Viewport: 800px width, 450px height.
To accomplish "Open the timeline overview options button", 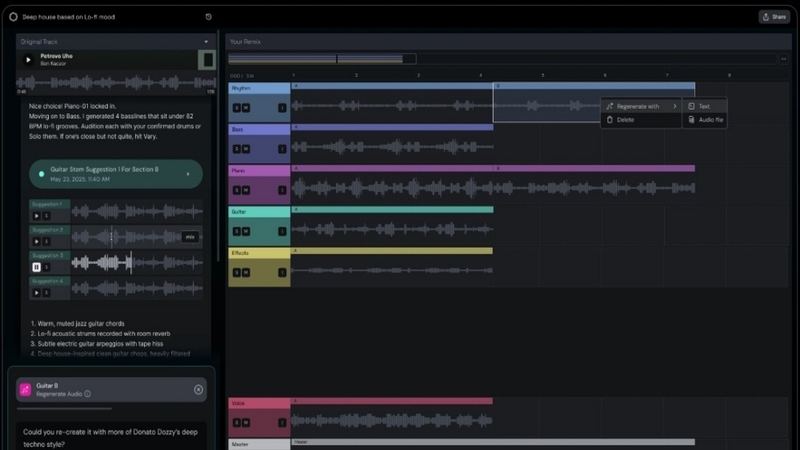I will coord(783,59).
